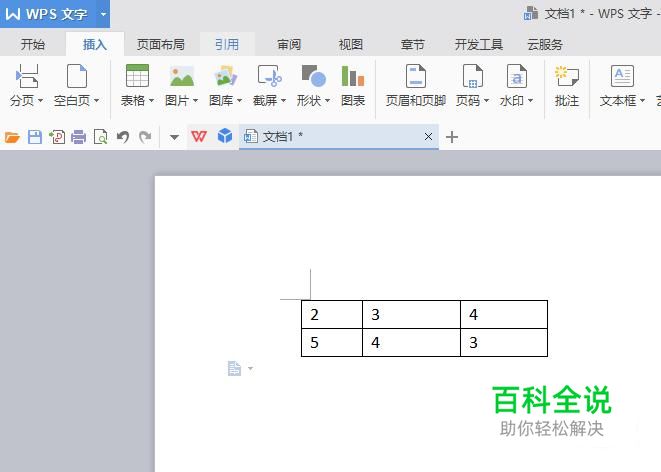Viewport: 661px width, 472px height.
Task: Expand the 分页 dropdown arrow
Action: point(40,101)
